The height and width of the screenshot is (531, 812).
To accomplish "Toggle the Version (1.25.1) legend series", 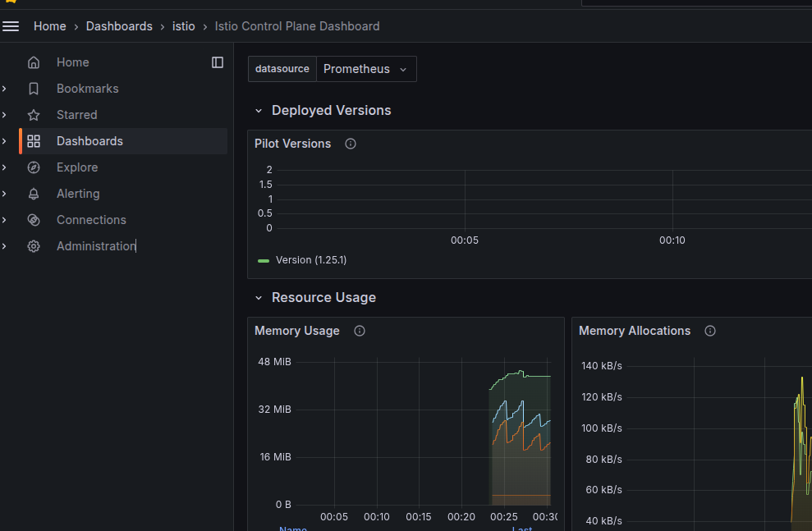I will pyautogui.click(x=264, y=261).
